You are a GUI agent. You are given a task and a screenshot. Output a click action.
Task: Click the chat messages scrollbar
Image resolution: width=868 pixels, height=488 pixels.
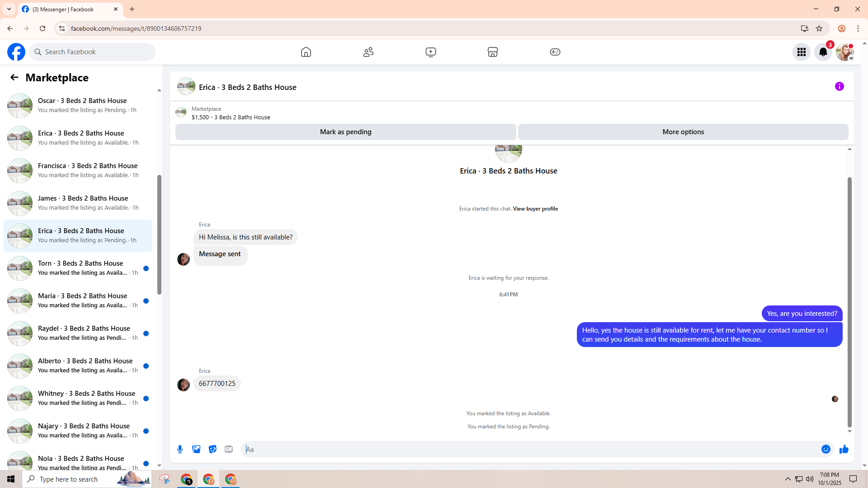click(849, 302)
